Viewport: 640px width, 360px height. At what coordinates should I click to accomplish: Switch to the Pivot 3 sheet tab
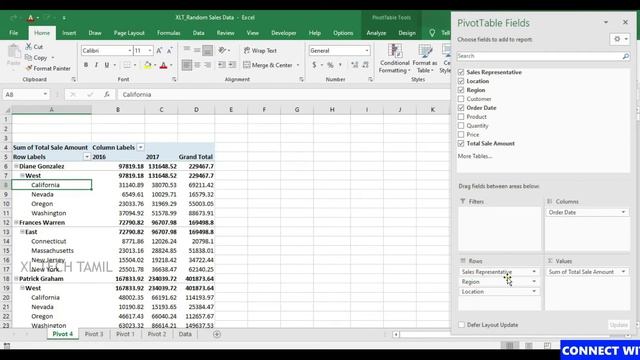94,334
